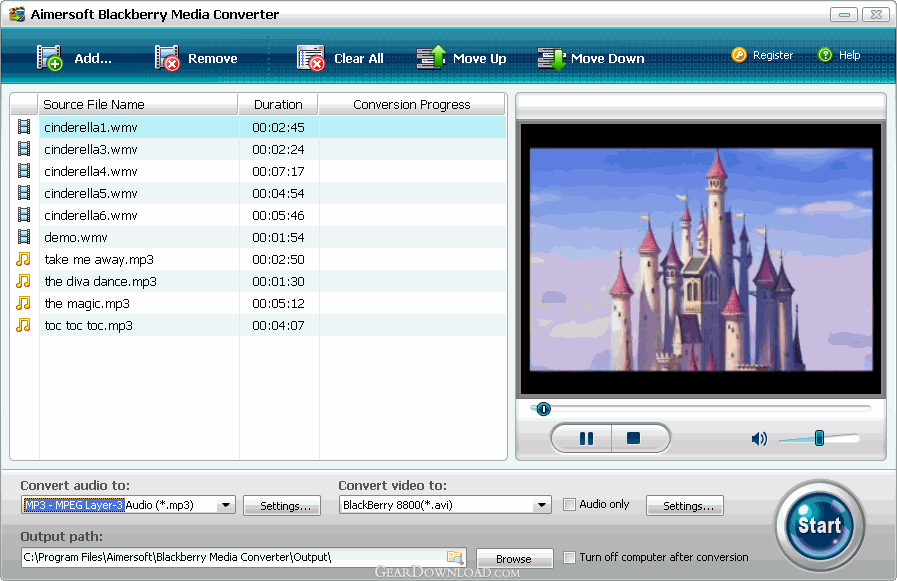Viewport: 897px width, 581px height.
Task: Click the playback seek slider knob
Action: [543, 409]
